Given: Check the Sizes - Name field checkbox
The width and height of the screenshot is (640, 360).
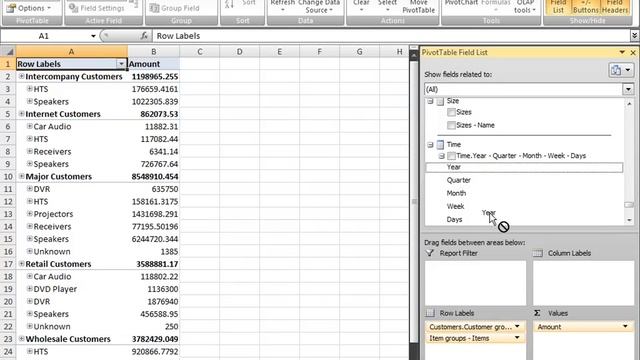Looking at the screenshot, I should click(451, 125).
